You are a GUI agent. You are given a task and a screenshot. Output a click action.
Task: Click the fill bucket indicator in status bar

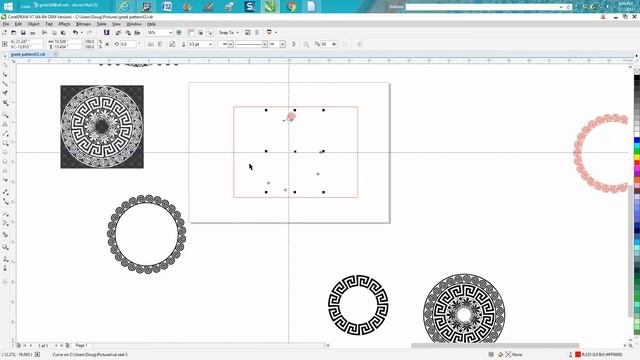500,354
